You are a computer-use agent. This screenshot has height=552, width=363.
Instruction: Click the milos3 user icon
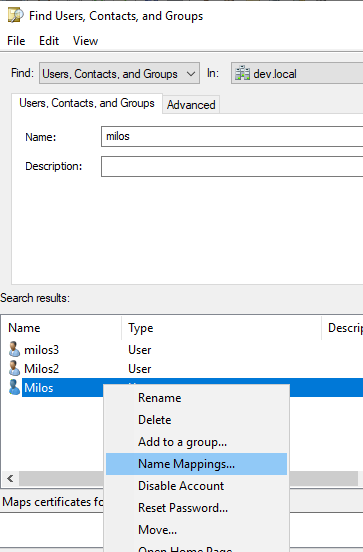coord(14,349)
